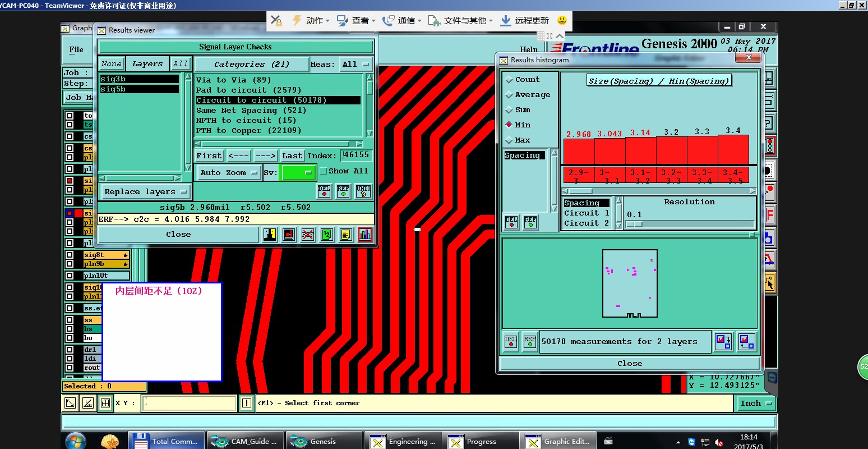Click the green 12 numbering icon

click(327, 235)
